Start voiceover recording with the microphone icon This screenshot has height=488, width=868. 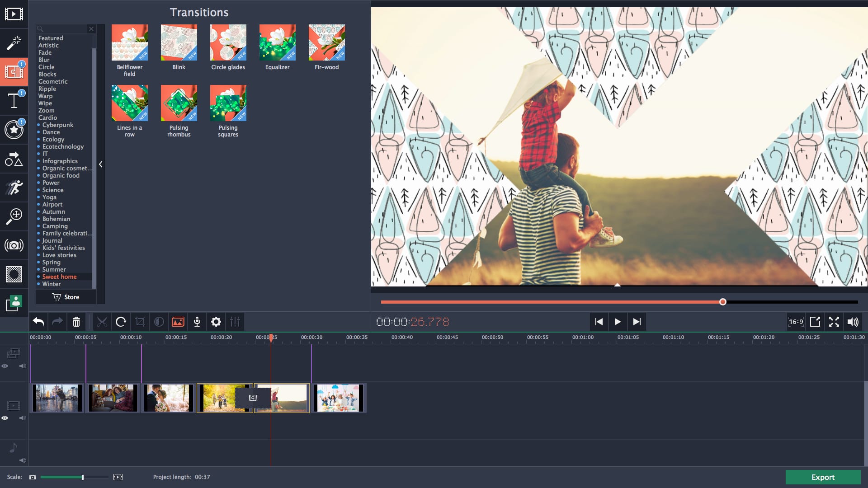[x=197, y=322]
